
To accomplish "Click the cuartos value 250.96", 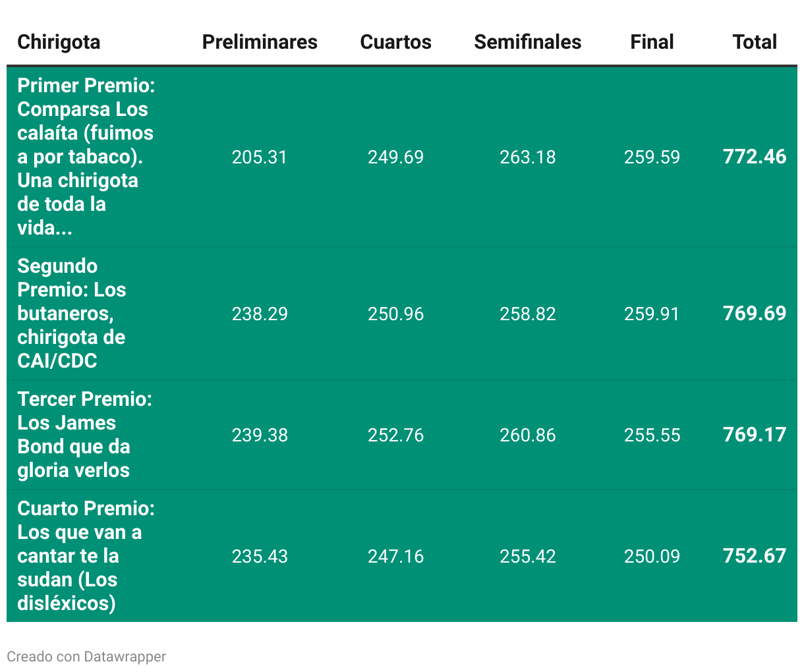I will tap(395, 314).
